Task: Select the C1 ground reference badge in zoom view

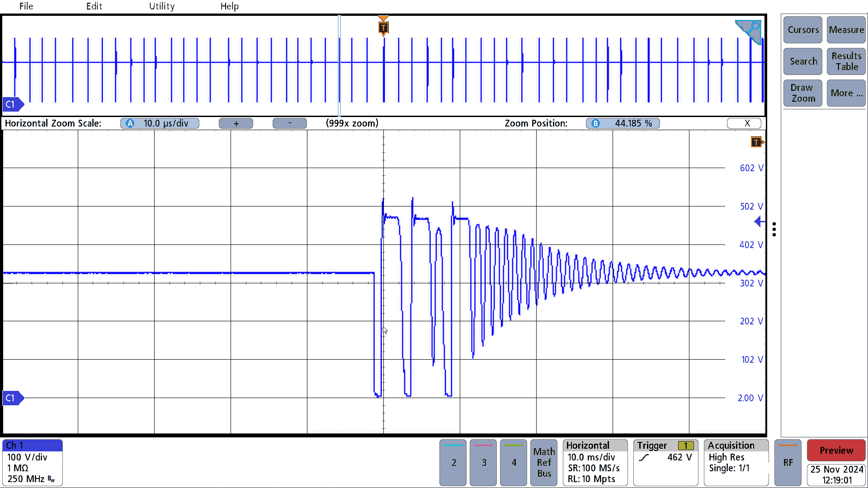Action: click(13, 398)
